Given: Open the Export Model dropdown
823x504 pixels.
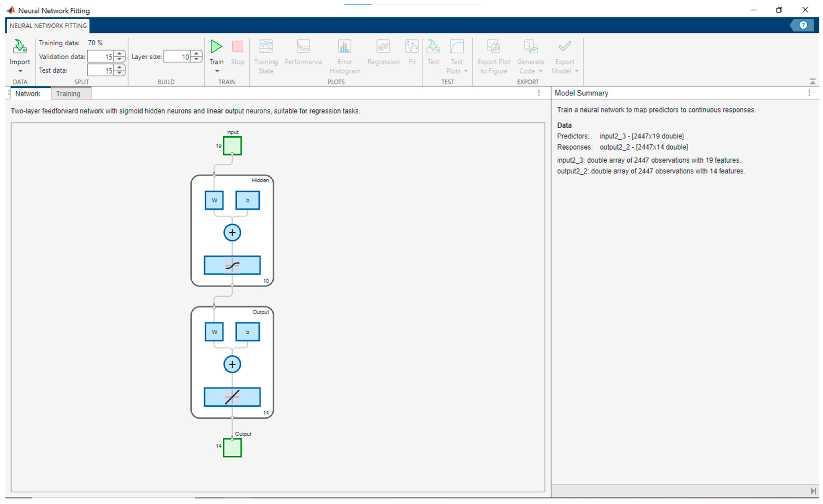Looking at the screenshot, I should 577,71.
